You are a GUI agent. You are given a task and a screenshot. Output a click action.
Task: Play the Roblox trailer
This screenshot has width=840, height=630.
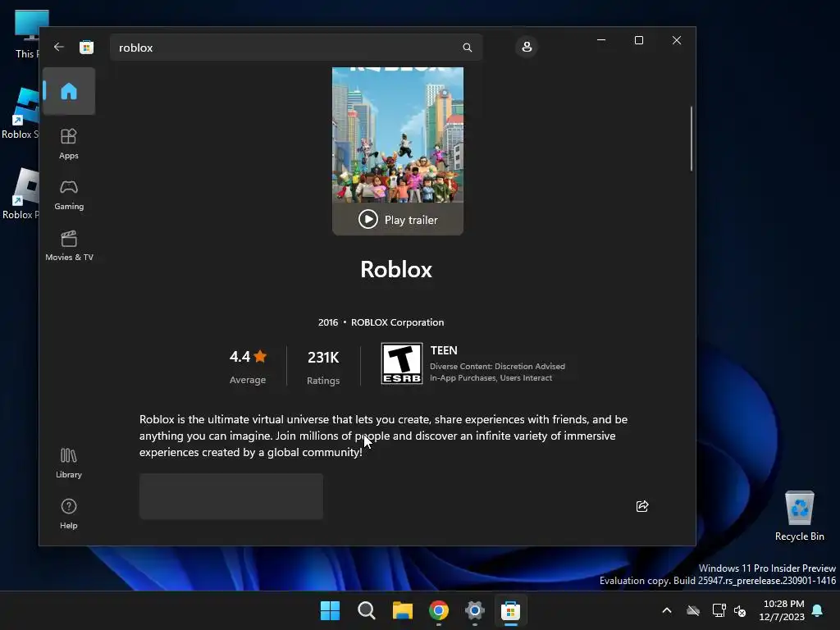398,220
